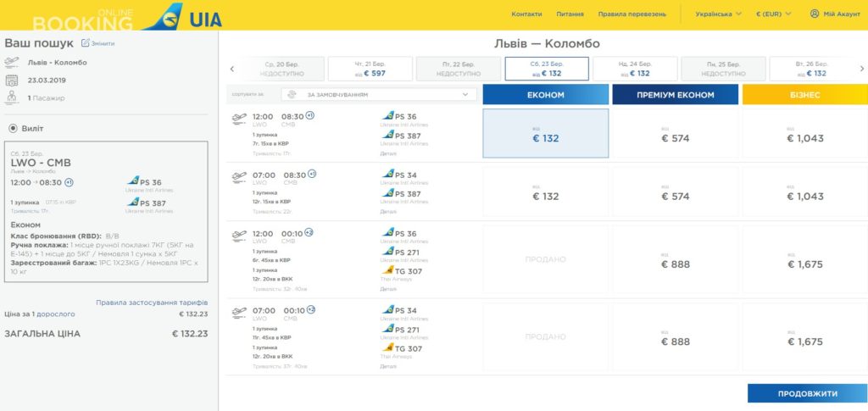Click the edit pencil icon next to Змінити

click(x=86, y=42)
